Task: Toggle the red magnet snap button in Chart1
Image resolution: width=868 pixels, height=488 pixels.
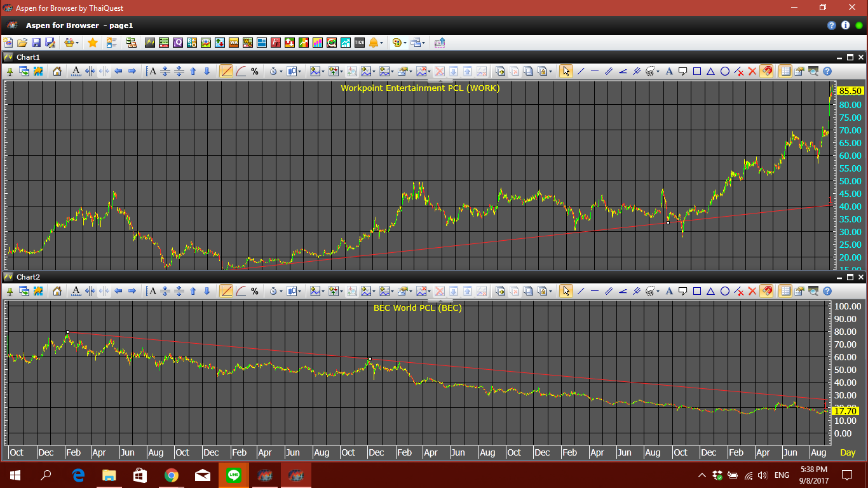Action: pos(767,71)
